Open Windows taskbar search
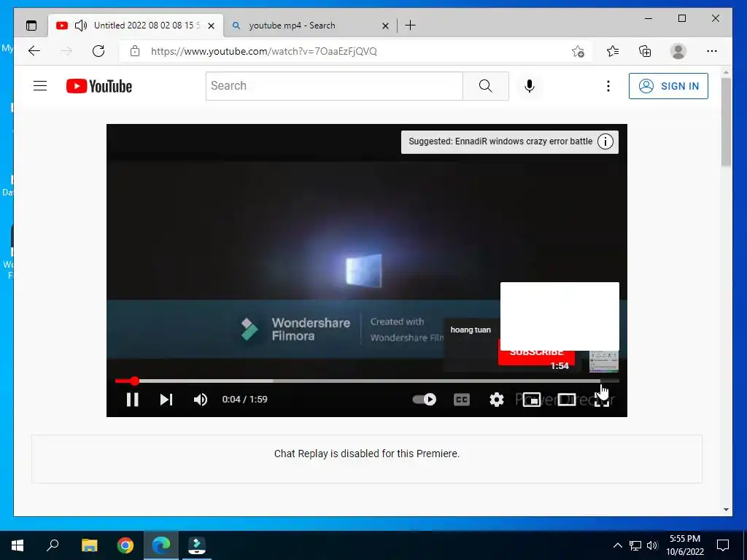Viewport: 747px width, 560px height. pyautogui.click(x=53, y=545)
